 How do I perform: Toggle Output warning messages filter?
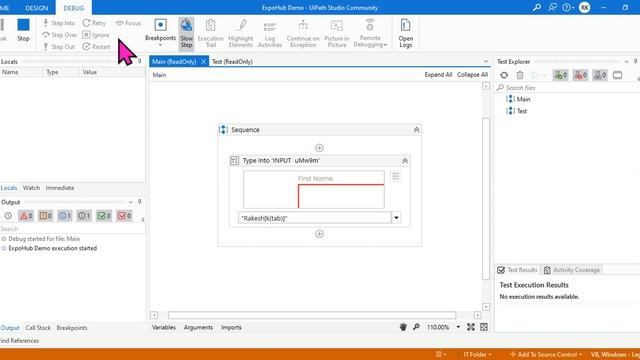point(45,216)
